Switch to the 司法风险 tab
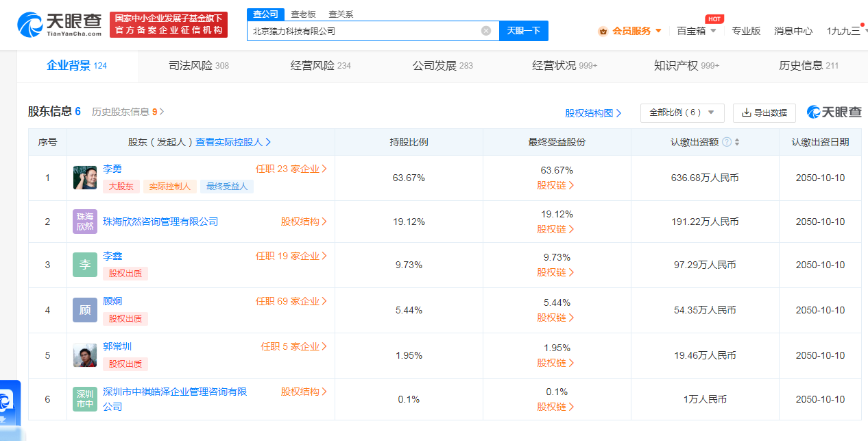This screenshot has height=441, width=868. [x=198, y=66]
